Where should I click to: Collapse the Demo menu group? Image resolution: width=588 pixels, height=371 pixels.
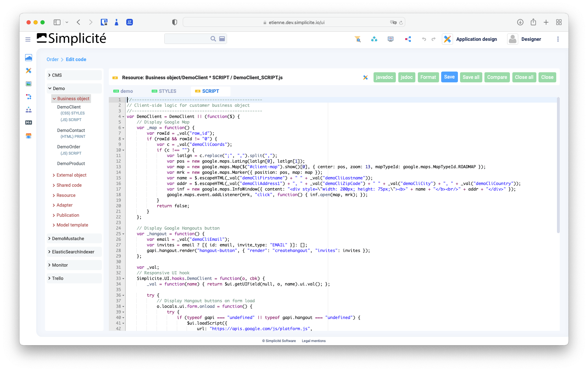click(74, 88)
